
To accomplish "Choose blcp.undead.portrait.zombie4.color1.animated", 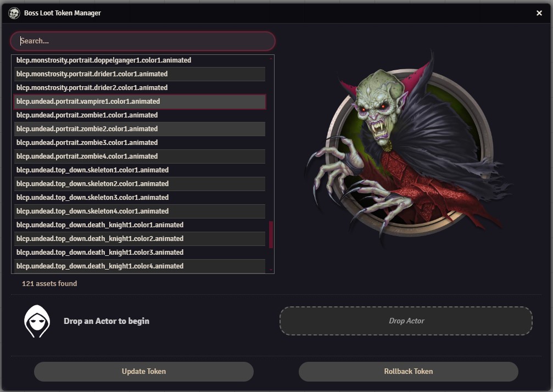I will pyautogui.click(x=139, y=156).
